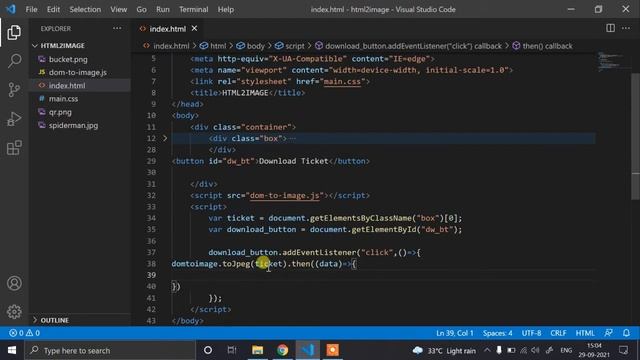Show hidden system tray icons

[x=487, y=350]
